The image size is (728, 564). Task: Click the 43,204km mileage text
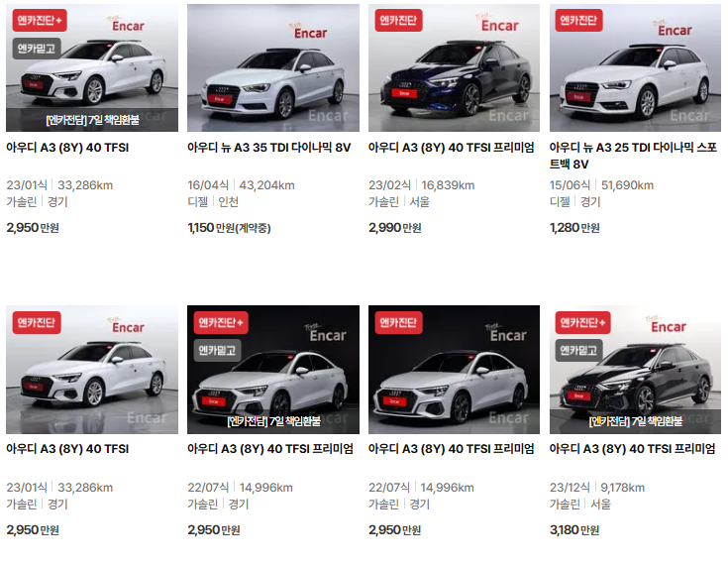click(x=267, y=185)
